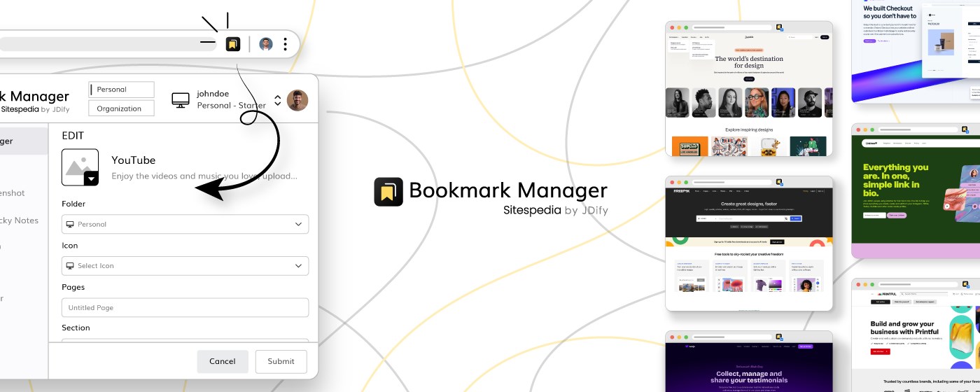Screen dimensions: 980x392
Task: Open the Folder dropdown showing Personal
Action: pos(185,224)
